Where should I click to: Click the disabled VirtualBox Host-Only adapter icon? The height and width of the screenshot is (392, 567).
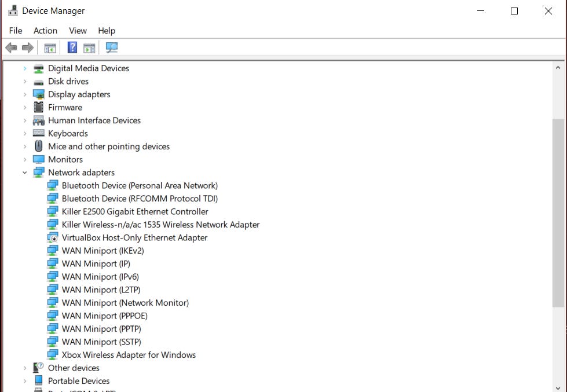click(x=53, y=237)
